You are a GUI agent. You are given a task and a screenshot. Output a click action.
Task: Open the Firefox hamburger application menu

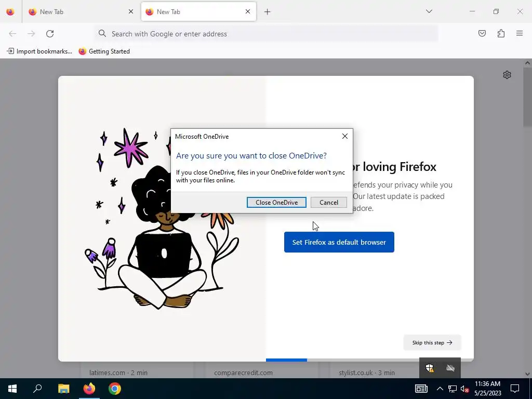coord(520,33)
